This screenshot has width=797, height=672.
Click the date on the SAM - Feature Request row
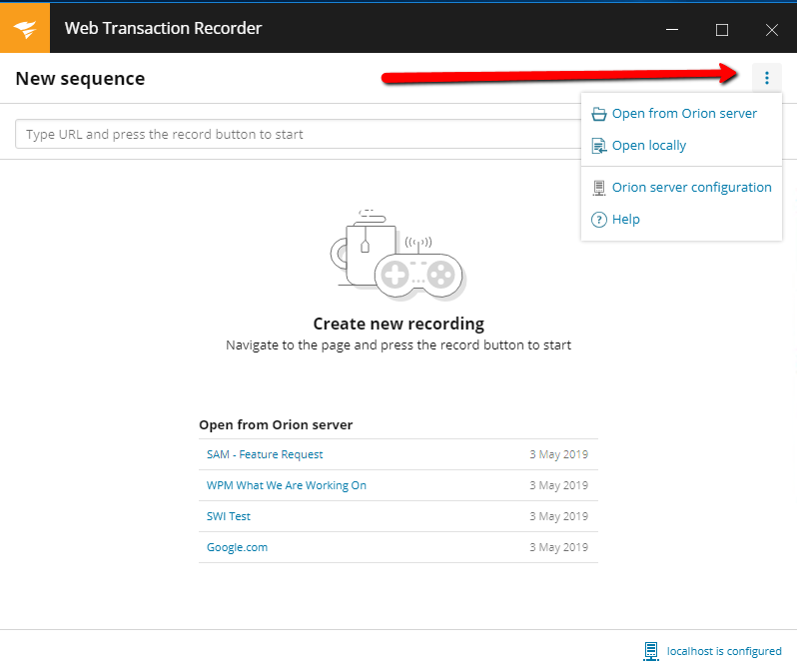click(x=558, y=454)
